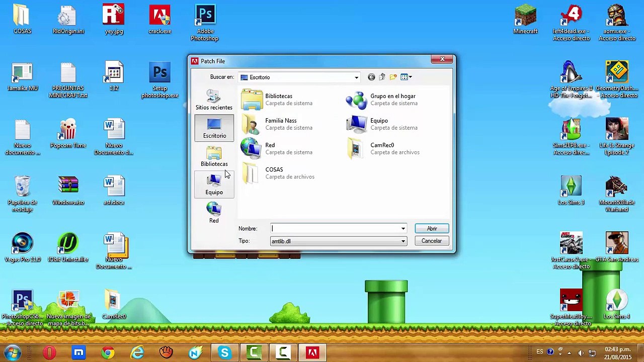
Task: Expand the Nombre filename dropdown arrow
Action: coord(403,229)
